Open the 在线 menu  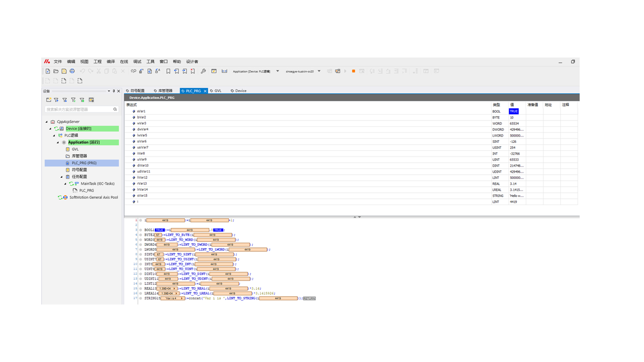click(x=124, y=62)
